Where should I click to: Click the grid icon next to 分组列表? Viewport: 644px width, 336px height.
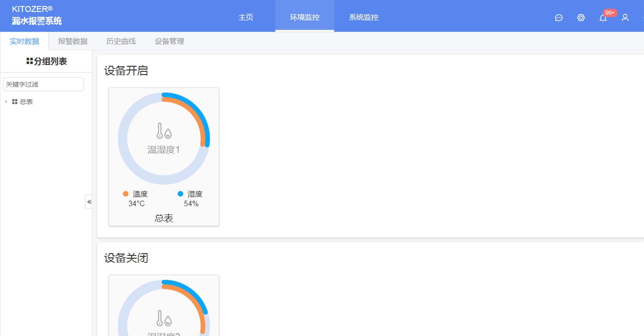point(29,61)
